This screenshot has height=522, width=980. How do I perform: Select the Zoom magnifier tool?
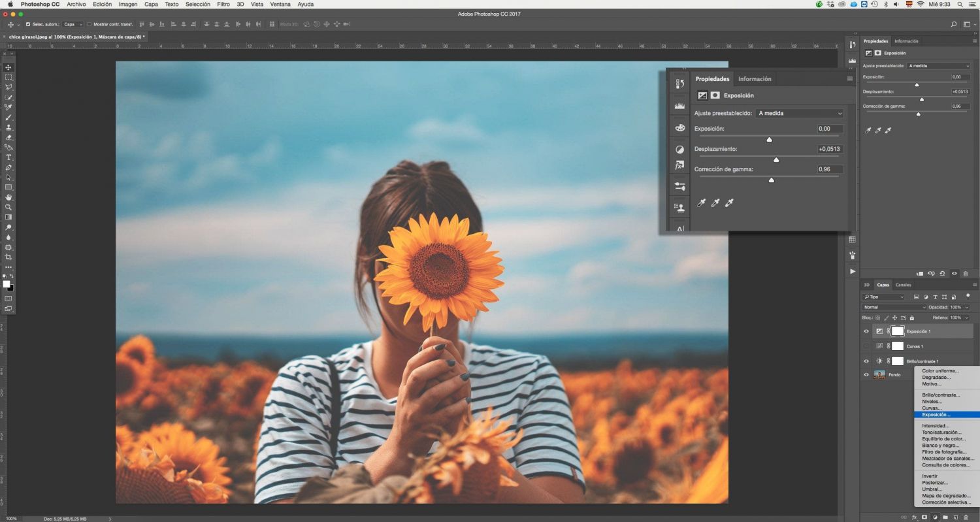pyautogui.click(x=8, y=207)
